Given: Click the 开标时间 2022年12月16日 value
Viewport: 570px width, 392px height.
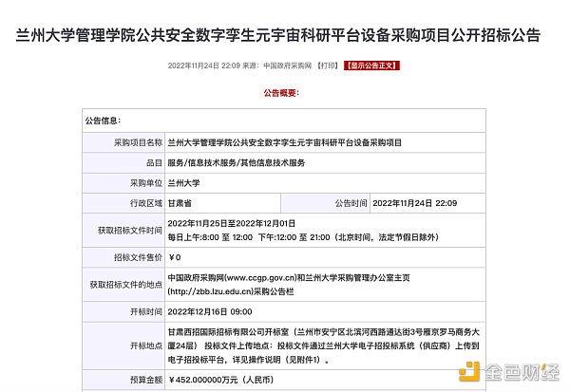Looking at the screenshot, I should [x=210, y=311].
